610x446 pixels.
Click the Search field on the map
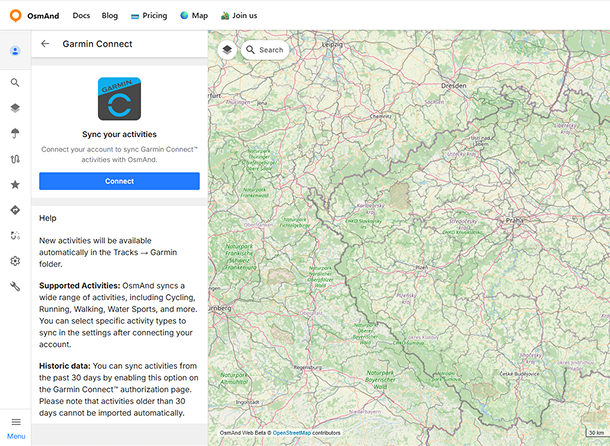click(x=265, y=50)
